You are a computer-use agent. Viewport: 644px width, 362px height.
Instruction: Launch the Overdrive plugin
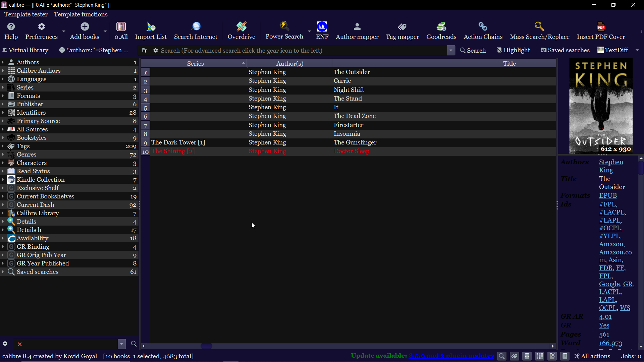pyautogui.click(x=241, y=30)
